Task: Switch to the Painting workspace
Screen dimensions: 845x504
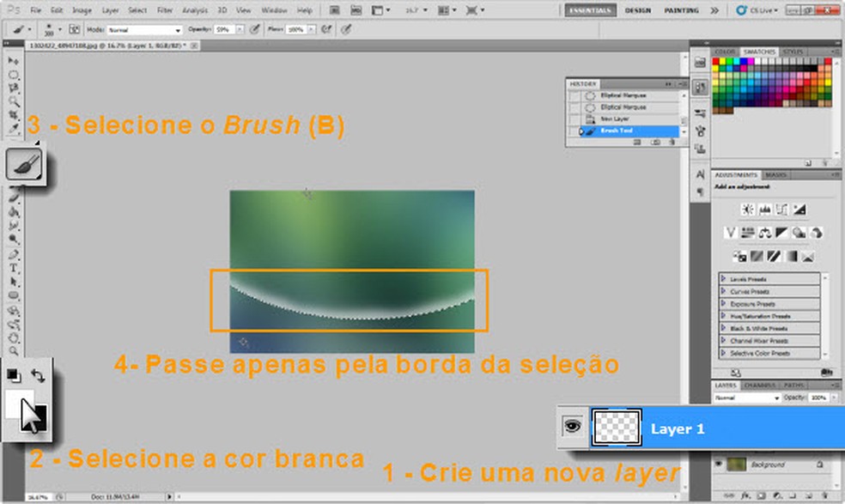Action: [x=681, y=10]
